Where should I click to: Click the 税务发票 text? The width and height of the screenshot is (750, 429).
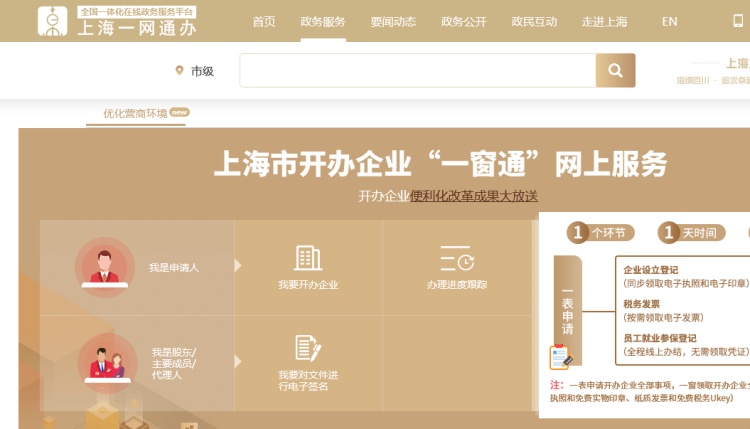click(641, 304)
